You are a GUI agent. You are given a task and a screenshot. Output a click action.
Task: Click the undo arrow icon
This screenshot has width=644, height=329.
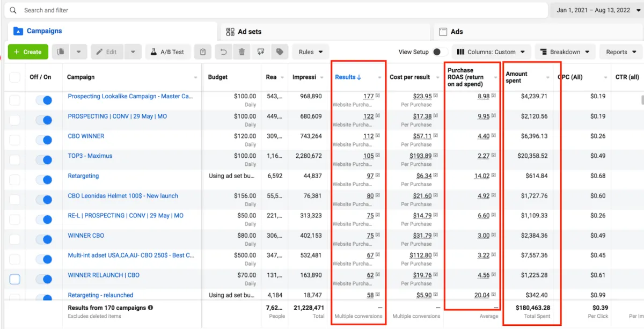223,52
